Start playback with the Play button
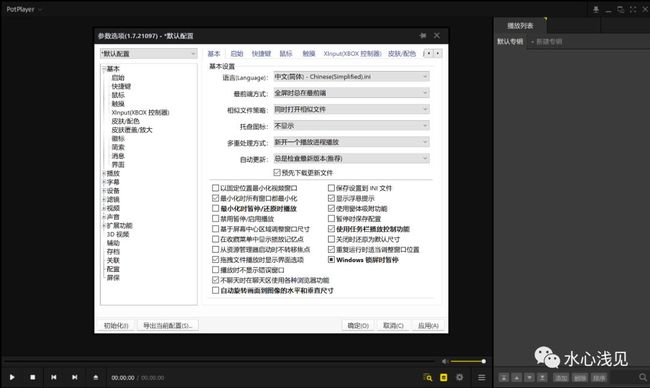The image size is (650, 388). (x=12, y=377)
